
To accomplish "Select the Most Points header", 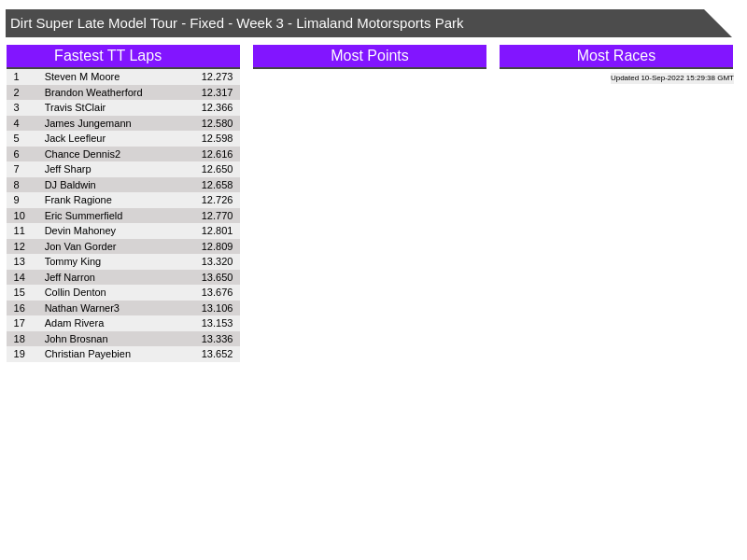I will click(x=369, y=56).
